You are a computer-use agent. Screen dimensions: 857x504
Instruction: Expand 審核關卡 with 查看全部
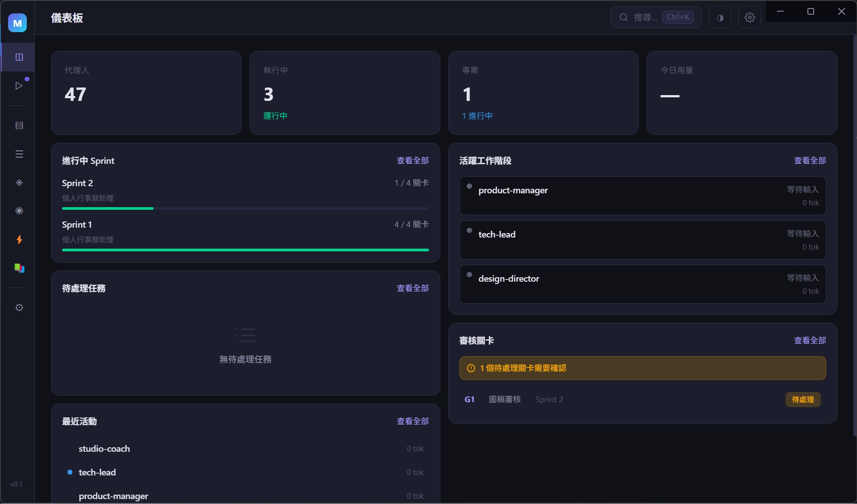point(810,340)
